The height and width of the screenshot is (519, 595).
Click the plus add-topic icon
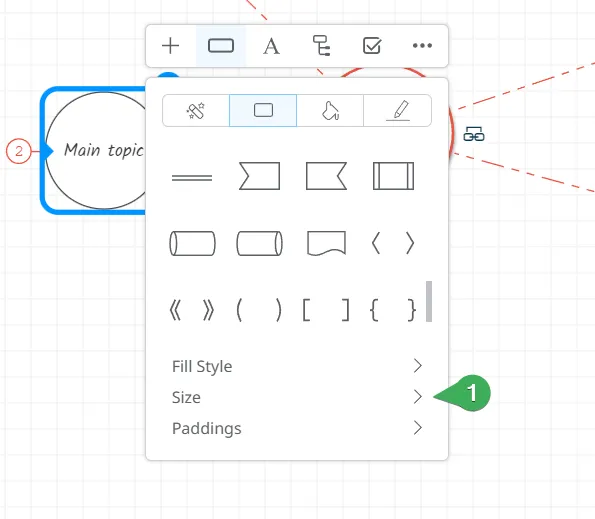(170, 46)
